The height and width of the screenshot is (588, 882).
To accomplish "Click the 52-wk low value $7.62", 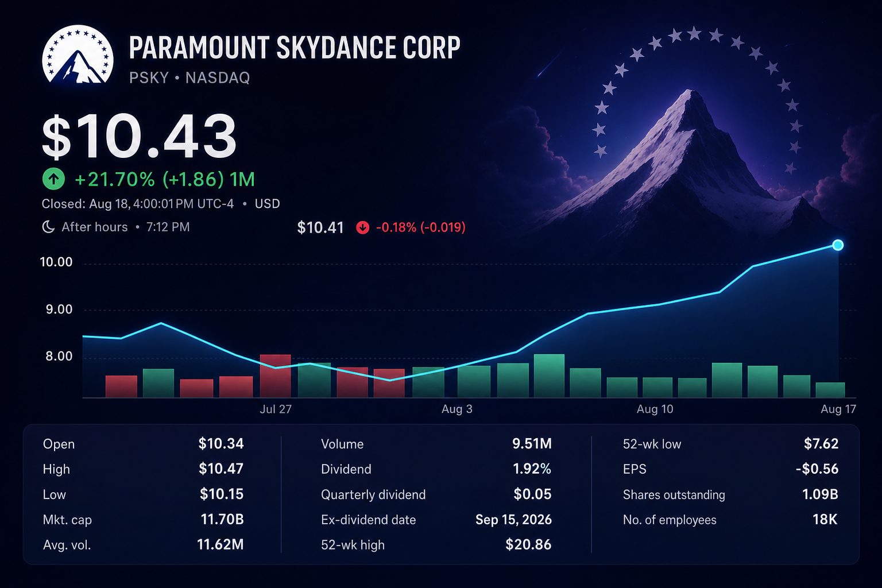I will (821, 444).
